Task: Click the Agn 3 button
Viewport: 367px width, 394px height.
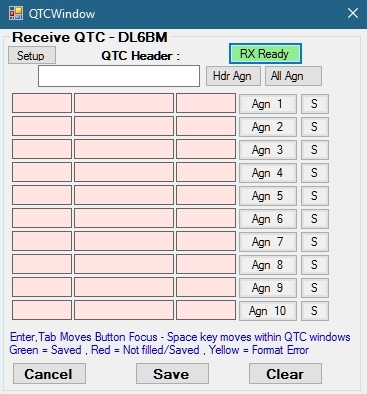Action: pyautogui.click(x=268, y=150)
